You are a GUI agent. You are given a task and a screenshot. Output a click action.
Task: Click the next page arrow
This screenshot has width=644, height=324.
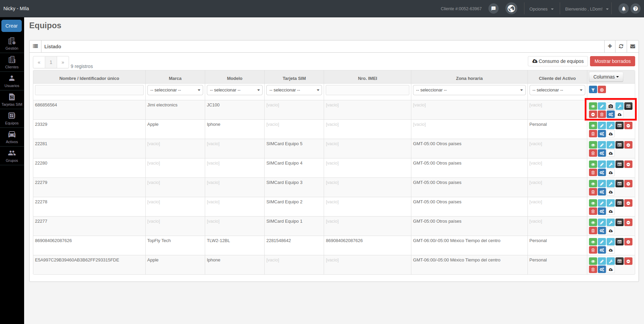coord(63,62)
